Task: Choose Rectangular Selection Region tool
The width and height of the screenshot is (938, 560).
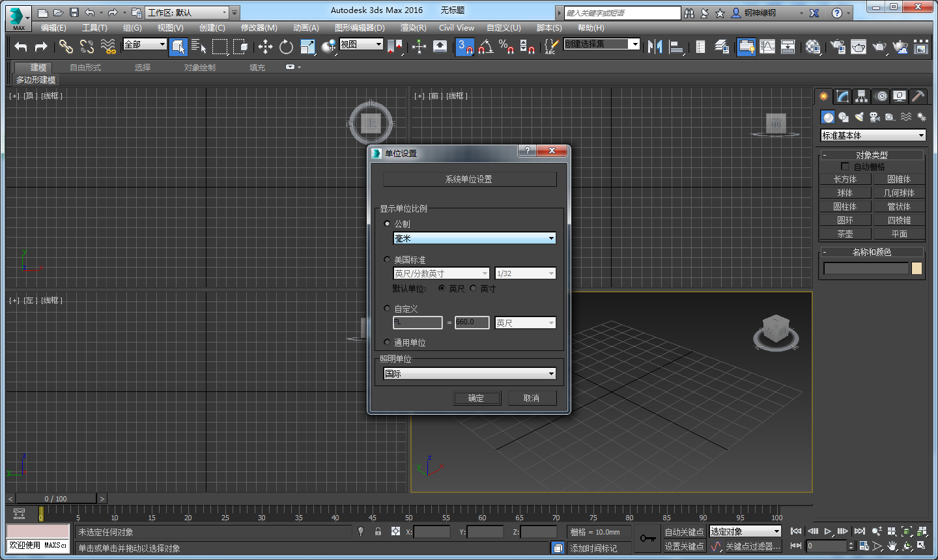Action: tap(220, 46)
